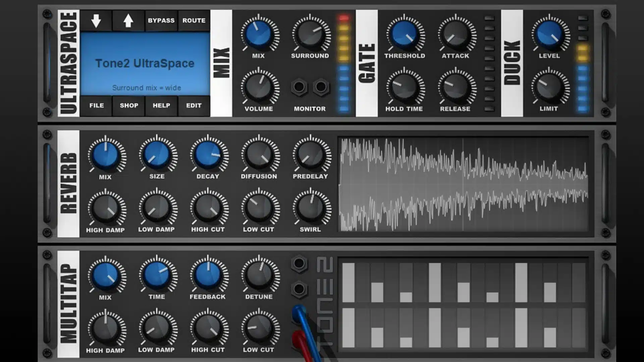Screen dimensions: 644x362
Task: Click the right MONITOR jack socket
Action: point(321,87)
